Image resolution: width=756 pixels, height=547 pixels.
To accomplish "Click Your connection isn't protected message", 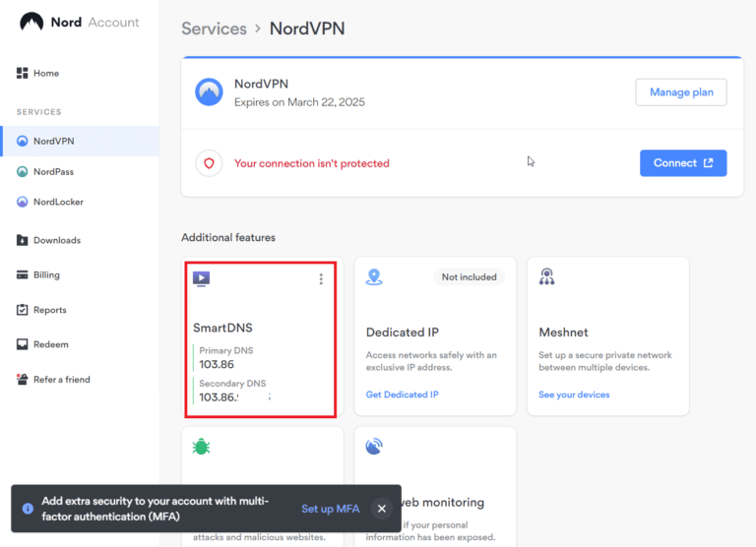I will 311,163.
